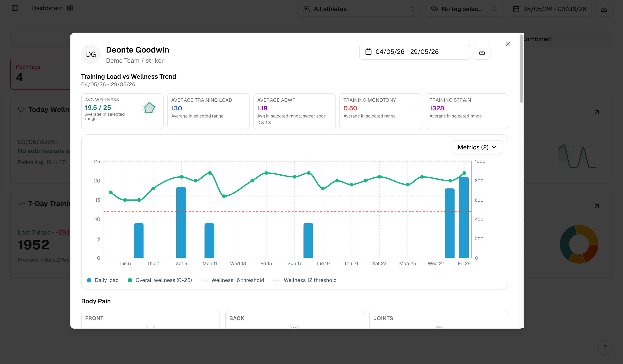Viewport: 623px width, 364px height.
Task: Click the FRONT body pain panel label
Action: click(x=94, y=318)
